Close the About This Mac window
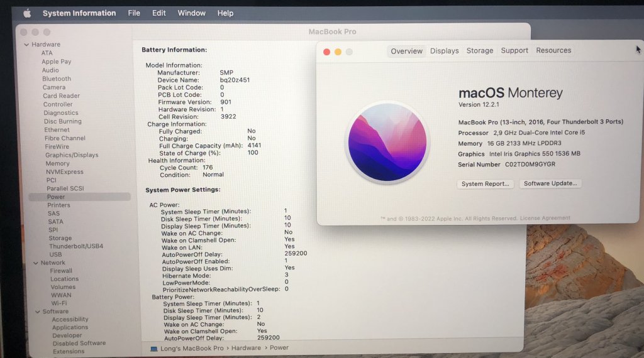 click(326, 52)
